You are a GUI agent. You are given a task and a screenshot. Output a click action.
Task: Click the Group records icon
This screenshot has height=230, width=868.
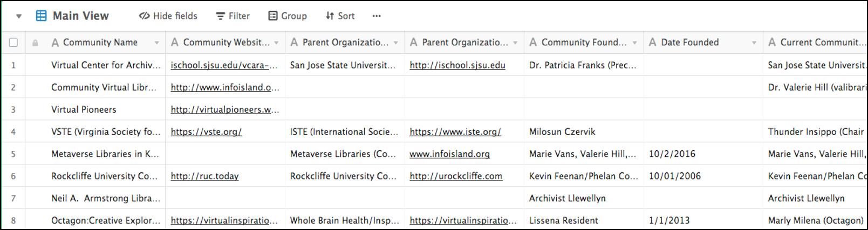coord(273,16)
